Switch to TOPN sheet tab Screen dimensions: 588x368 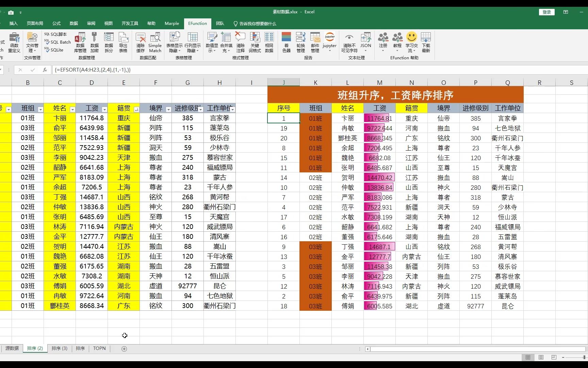(99, 348)
